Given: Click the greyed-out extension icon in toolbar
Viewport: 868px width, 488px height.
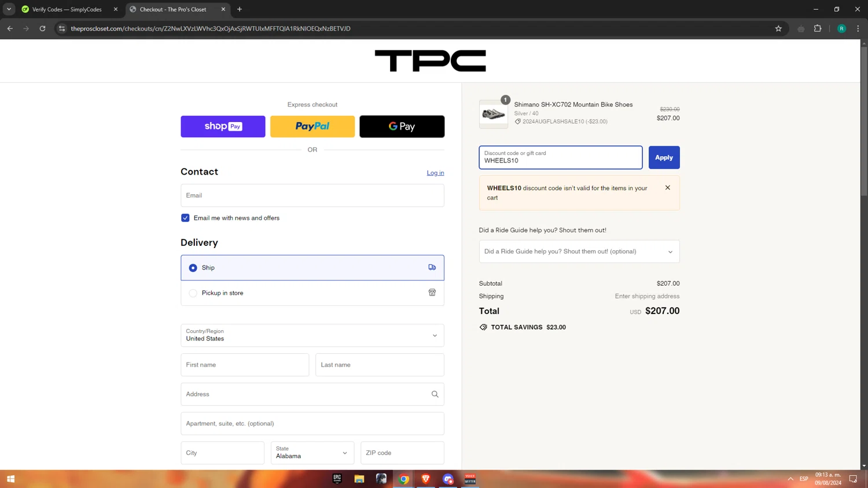Looking at the screenshot, I should click(x=801, y=28).
